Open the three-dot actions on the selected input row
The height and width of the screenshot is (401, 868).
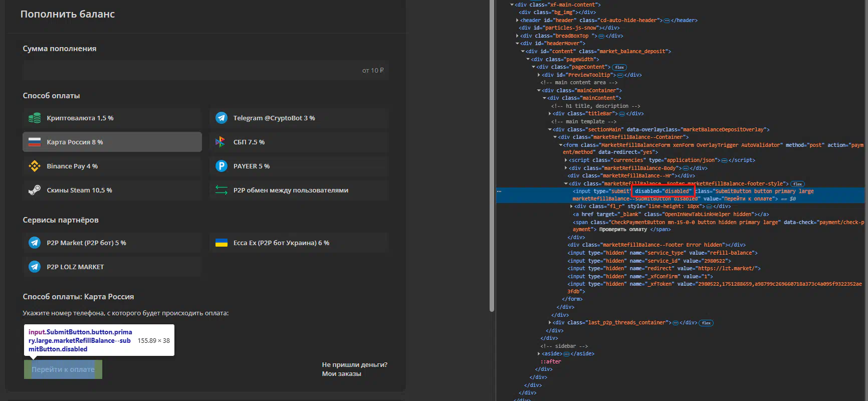[x=499, y=191]
